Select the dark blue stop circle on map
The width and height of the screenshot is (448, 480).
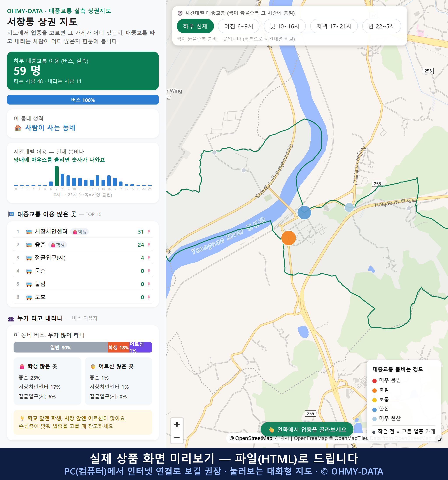304,213
